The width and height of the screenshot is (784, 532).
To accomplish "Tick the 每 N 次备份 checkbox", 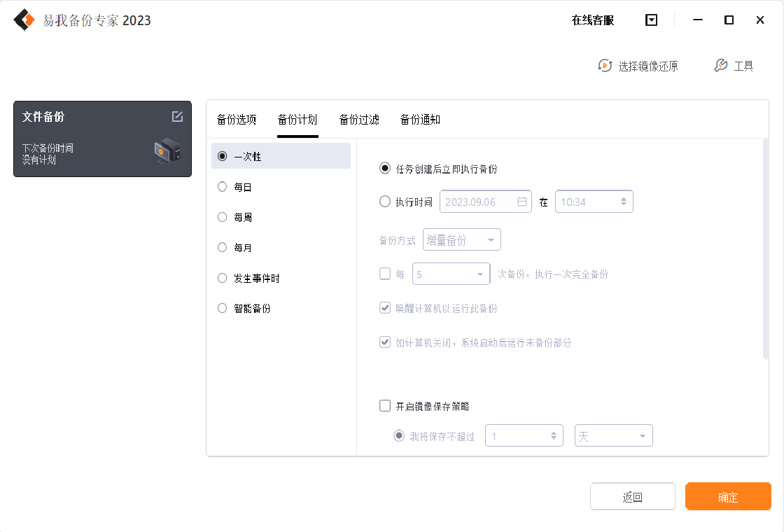I will tap(384, 274).
